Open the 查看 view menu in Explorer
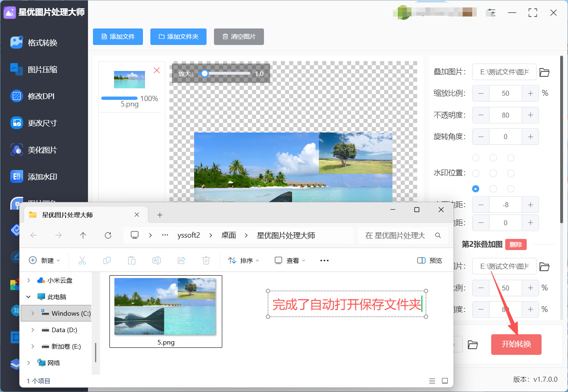568x392 pixels. [290, 260]
